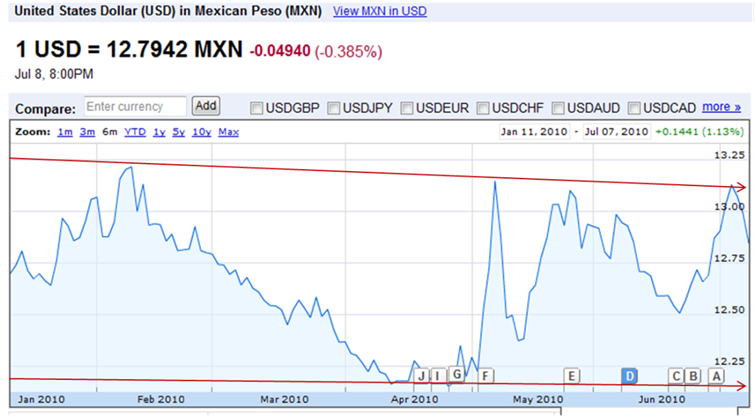Edit the 'Jan 11, 2010' start date
The height and width of the screenshot is (417, 756).
[534, 131]
